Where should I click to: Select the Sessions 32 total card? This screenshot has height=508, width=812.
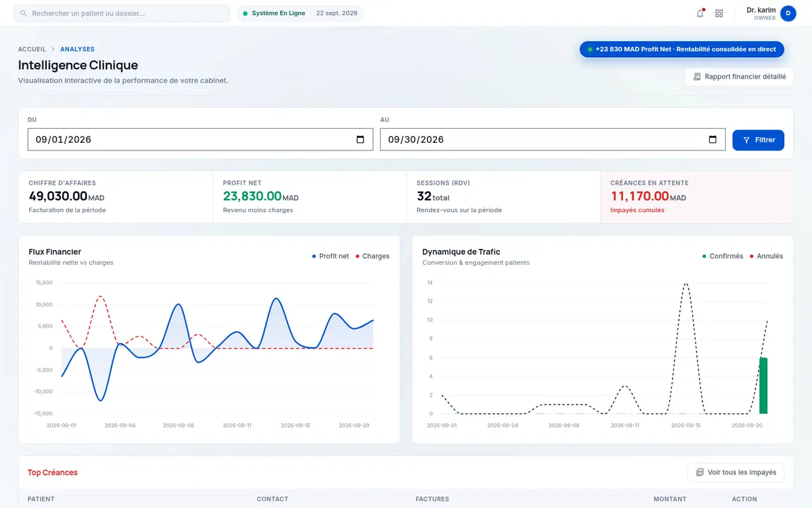tap(503, 197)
